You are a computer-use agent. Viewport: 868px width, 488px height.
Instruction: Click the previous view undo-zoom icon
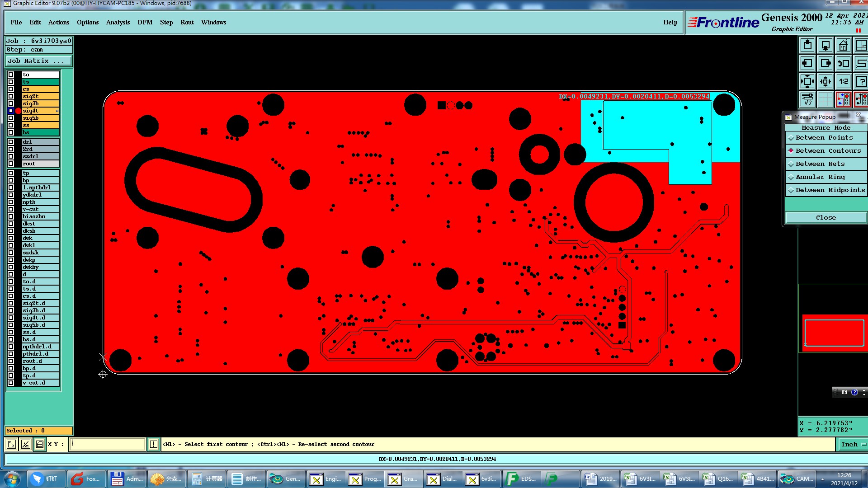pos(843,64)
